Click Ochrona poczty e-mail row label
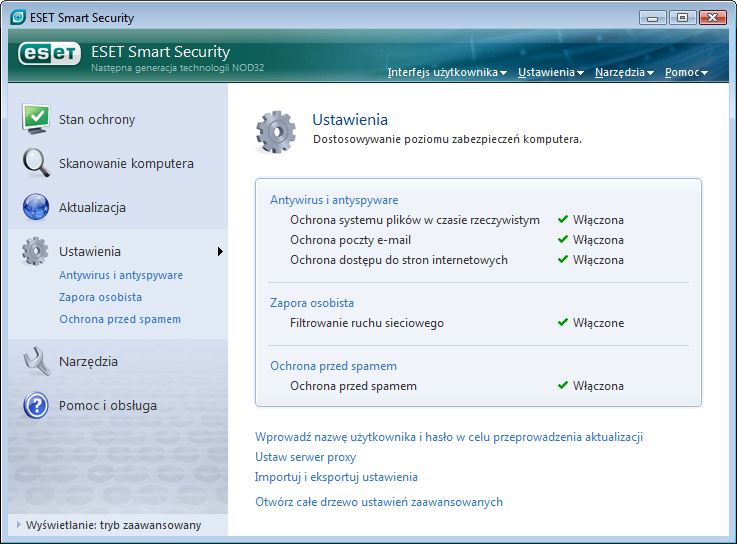737x544 pixels. pyautogui.click(x=350, y=240)
